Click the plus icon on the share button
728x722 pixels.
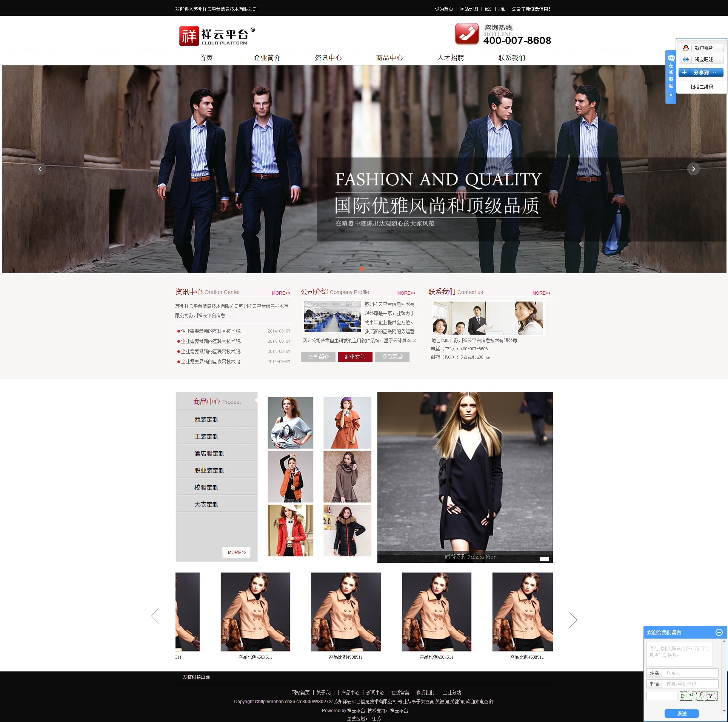pos(684,72)
